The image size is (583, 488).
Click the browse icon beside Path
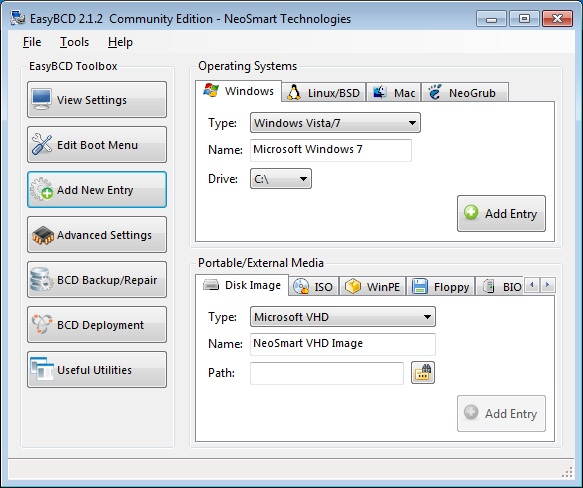click(423, 373)
